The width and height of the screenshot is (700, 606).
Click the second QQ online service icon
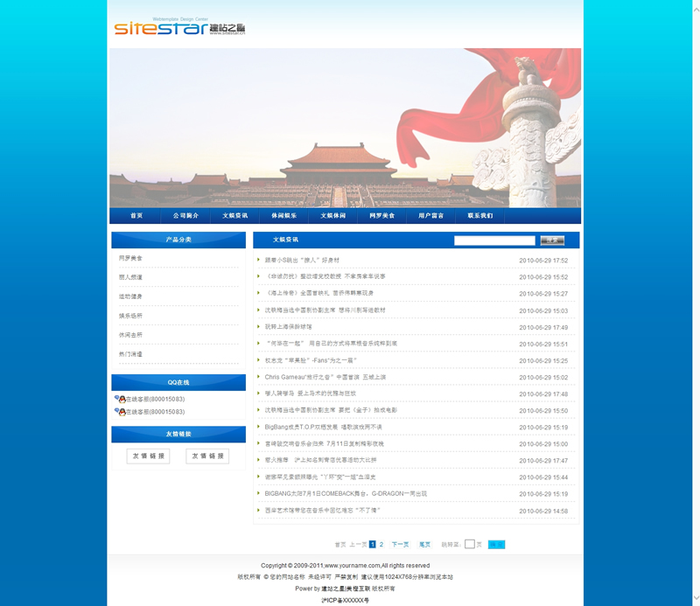coord(119,412)
